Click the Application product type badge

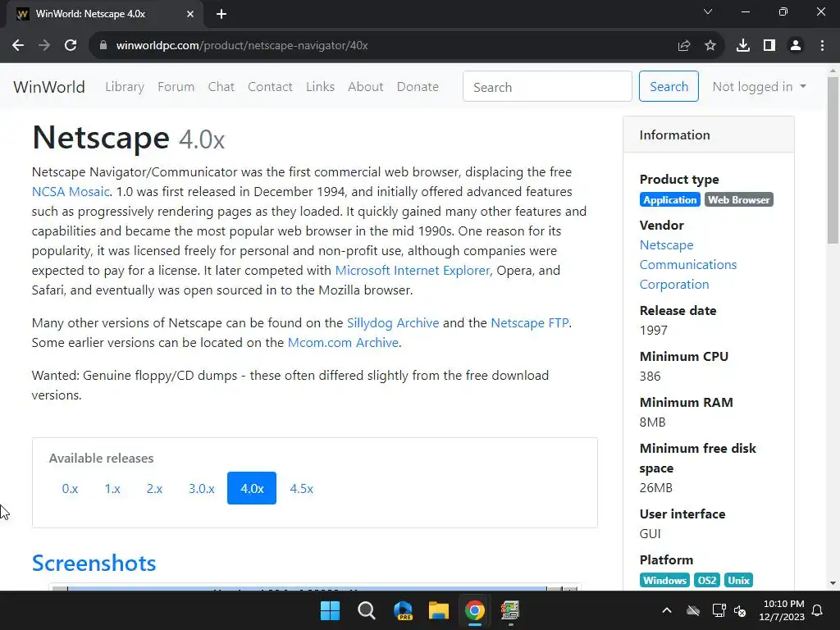tap(669, 200)
